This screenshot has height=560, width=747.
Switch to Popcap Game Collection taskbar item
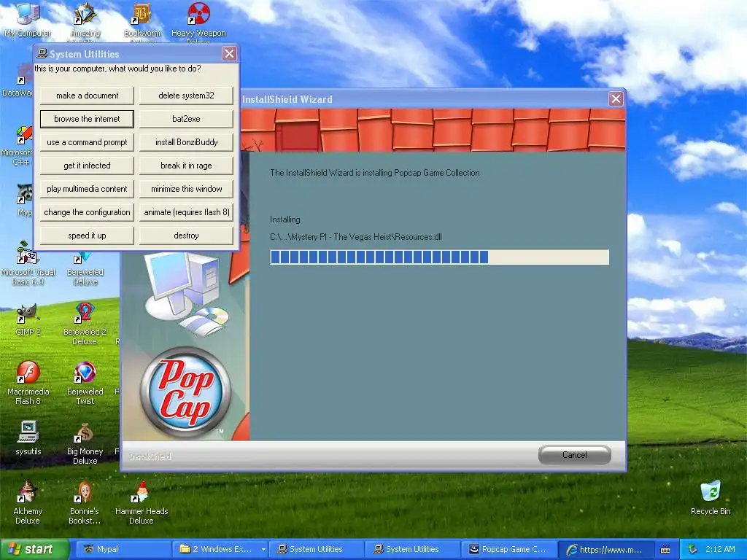pyautogui.click(x=508, y=550)
